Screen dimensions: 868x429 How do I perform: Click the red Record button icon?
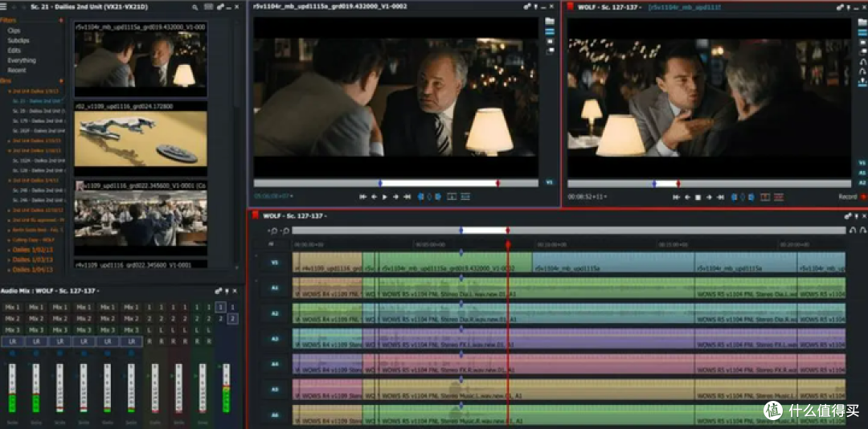click(x=863, y=197)
